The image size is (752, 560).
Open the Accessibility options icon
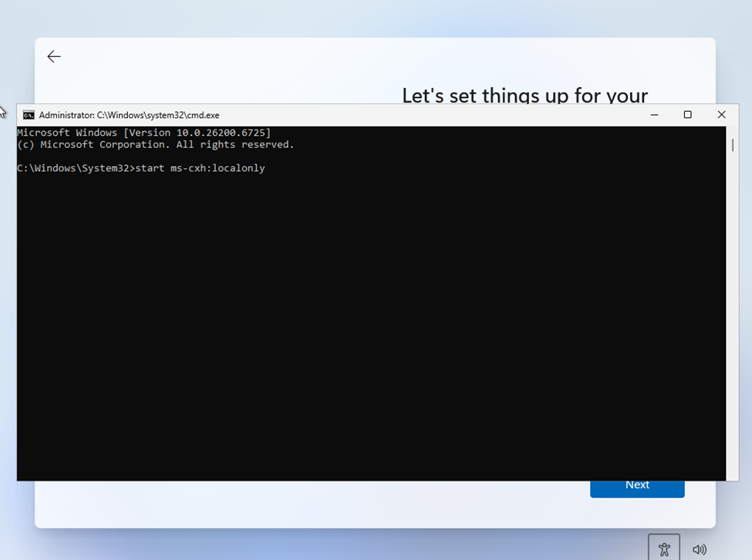(x=663, y=549)
